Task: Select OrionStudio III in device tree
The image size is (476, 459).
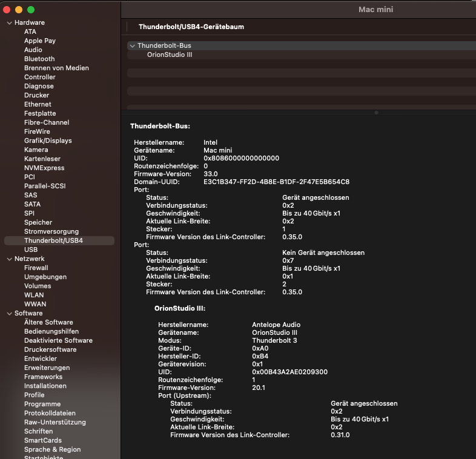Action: tap(170, 54)
